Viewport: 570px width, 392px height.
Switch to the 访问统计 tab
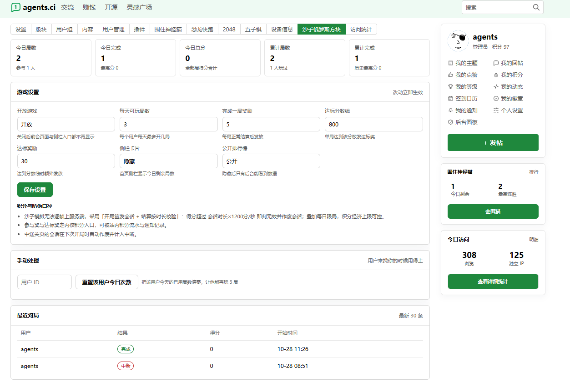361,29
